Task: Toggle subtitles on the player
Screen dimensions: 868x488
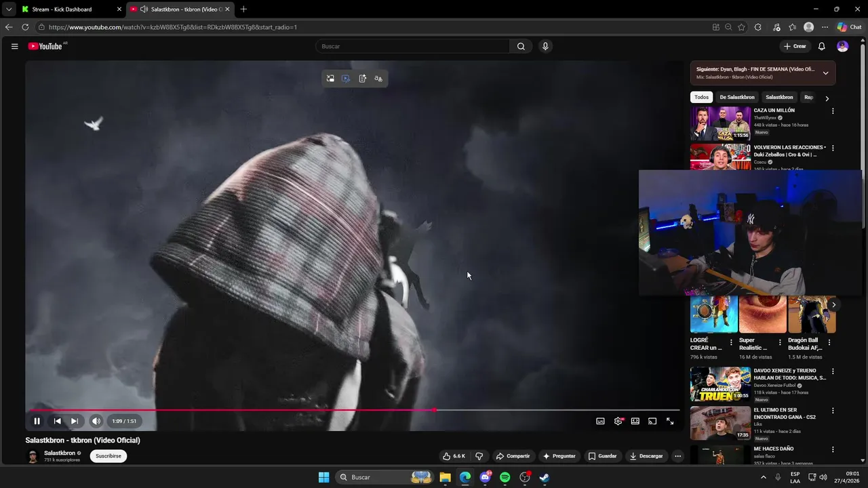Action: click(x=600, y=421)
